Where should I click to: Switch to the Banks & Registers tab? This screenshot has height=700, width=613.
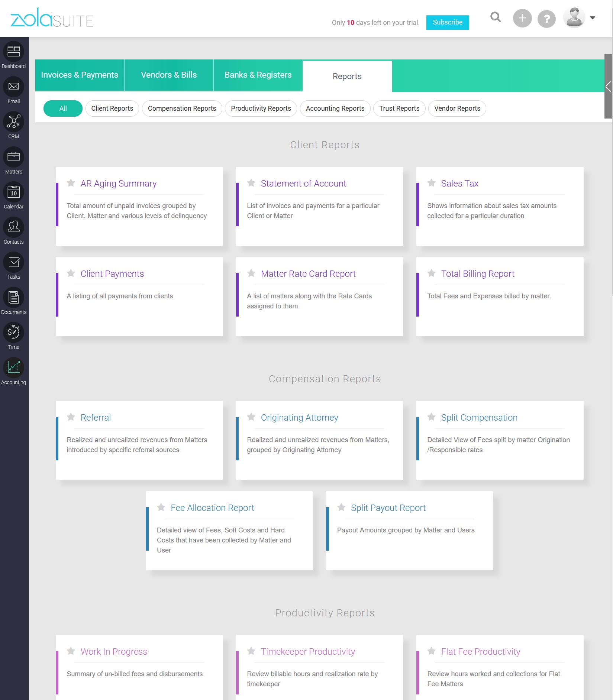(258, 75)
